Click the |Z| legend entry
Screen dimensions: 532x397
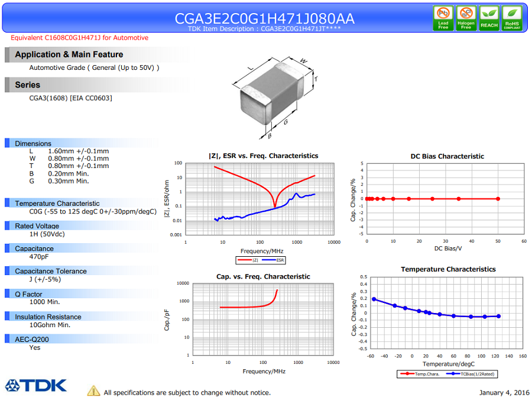pos(248,260)
